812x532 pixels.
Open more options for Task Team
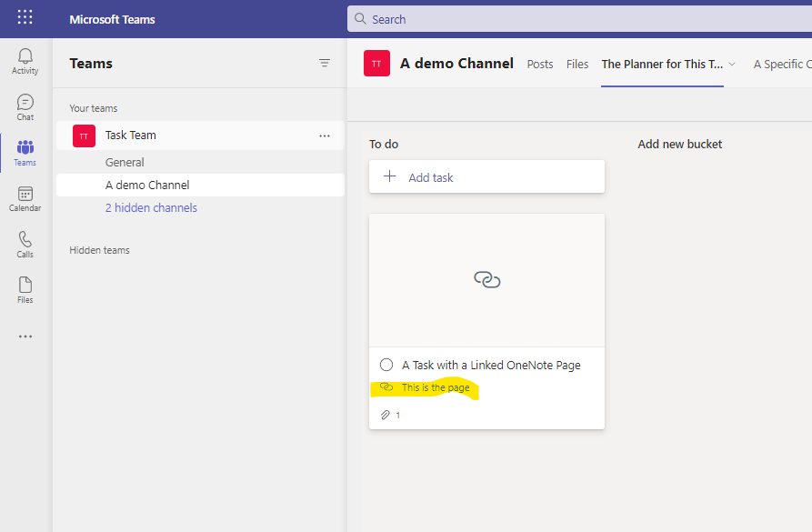point(325,136)
